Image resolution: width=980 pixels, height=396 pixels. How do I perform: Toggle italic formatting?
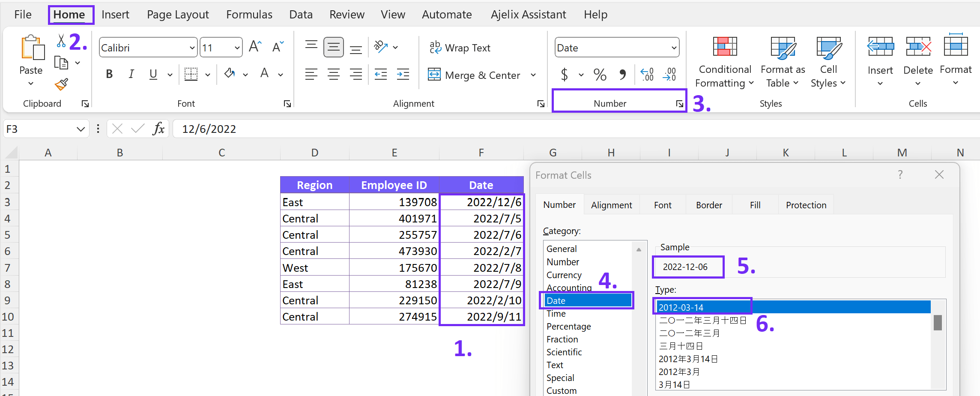[131, 74]
